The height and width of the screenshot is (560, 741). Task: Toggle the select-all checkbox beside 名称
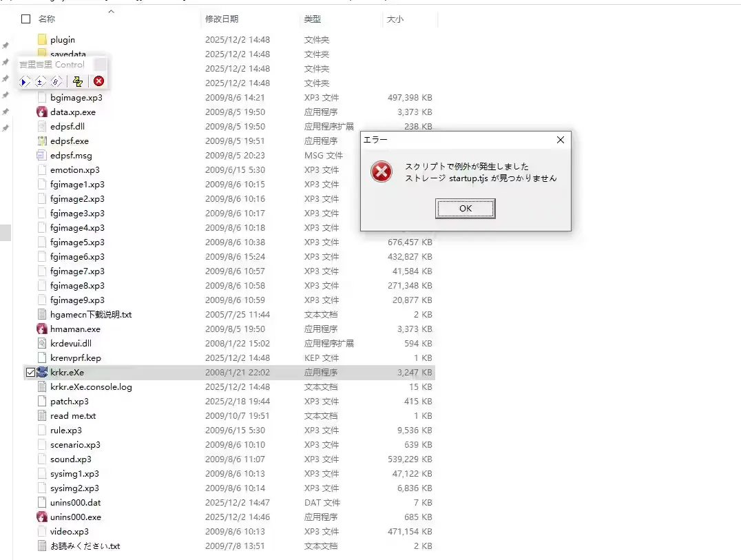tap(26, 19)
